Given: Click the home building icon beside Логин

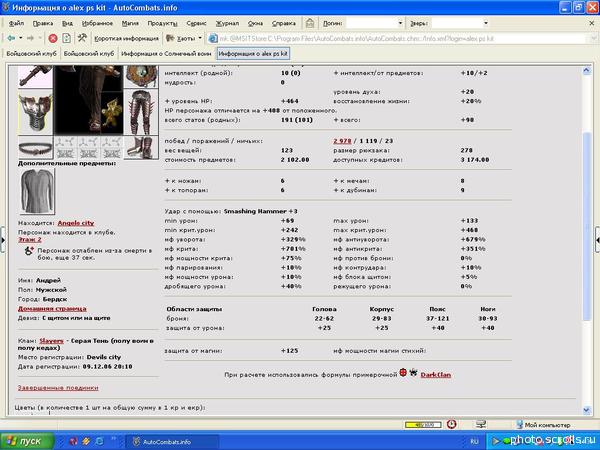Looking at the screenshot, I should tap(310, 23).
